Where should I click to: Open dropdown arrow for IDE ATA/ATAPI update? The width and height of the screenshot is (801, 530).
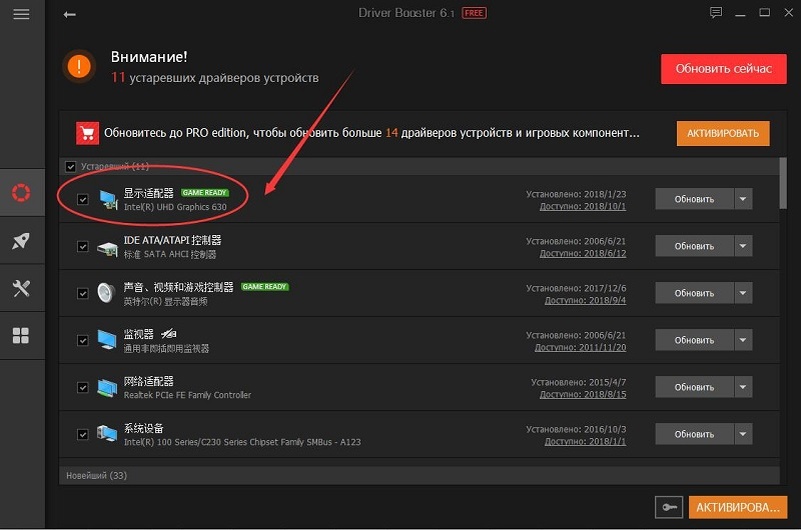(743, 246)
